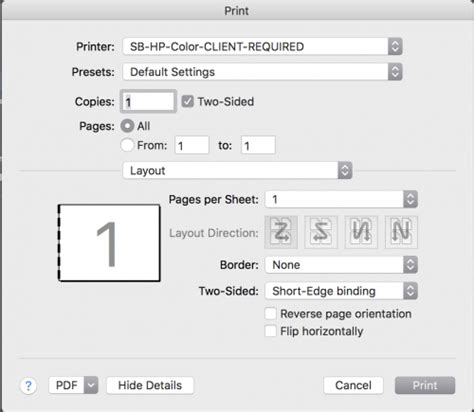474x412 pixels.
Task: Choose the N-shaped top-to-bottom layout direction icon
Action: (401, 232)
